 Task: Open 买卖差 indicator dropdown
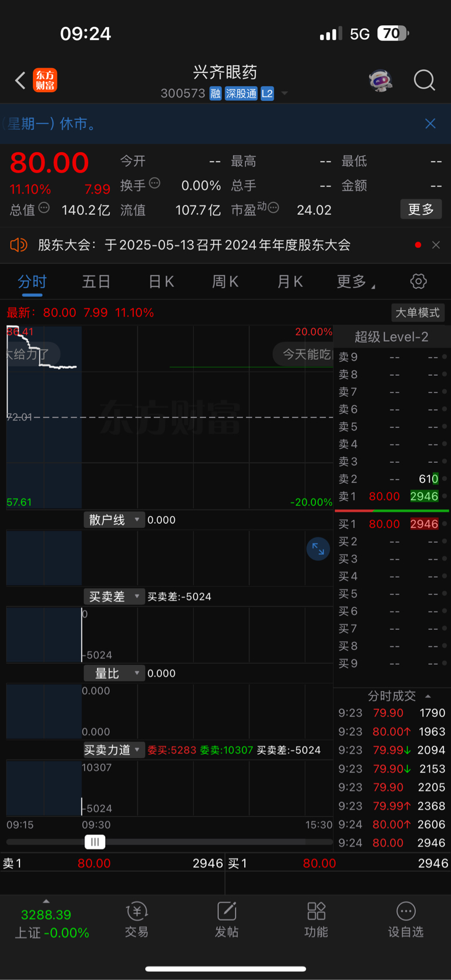pos(114,597)
